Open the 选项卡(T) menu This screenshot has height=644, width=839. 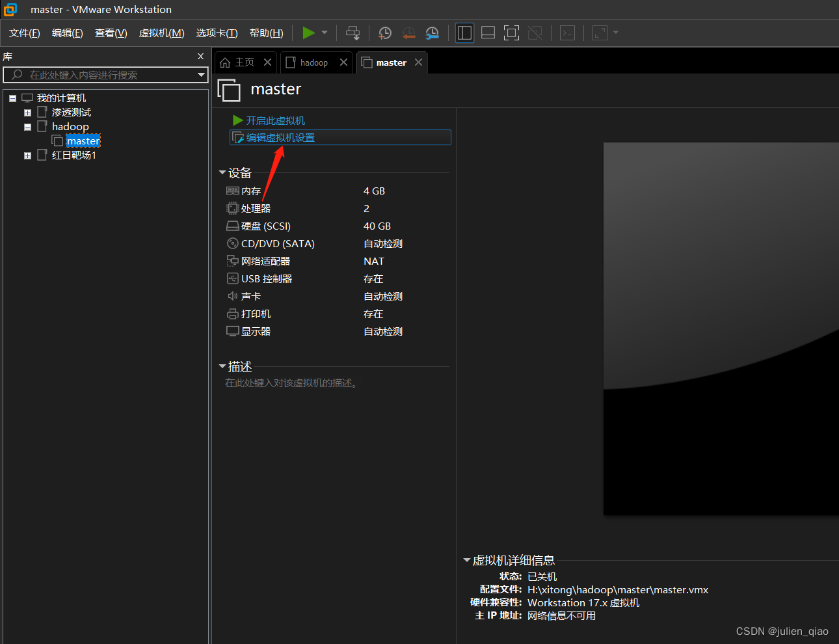(x=217, y=33)
